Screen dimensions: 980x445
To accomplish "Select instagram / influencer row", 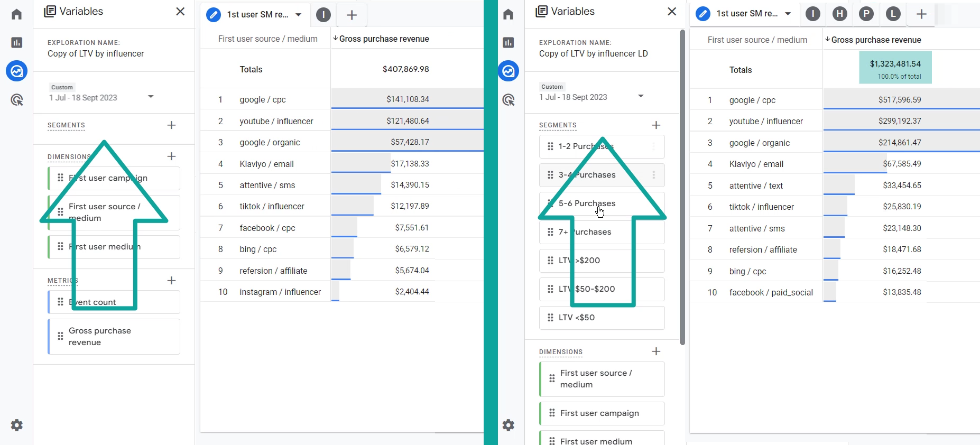I will click(342, 292).
